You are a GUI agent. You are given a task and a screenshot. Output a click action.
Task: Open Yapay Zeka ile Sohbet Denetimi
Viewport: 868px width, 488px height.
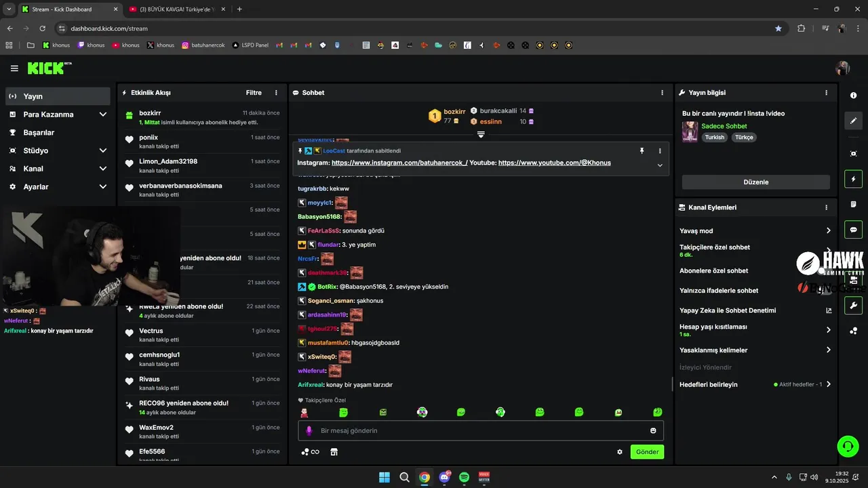[x=755, y=310]
